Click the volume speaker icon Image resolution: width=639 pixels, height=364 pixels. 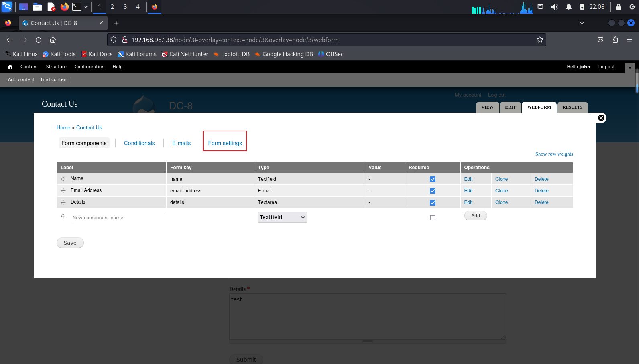coord(555,6)
